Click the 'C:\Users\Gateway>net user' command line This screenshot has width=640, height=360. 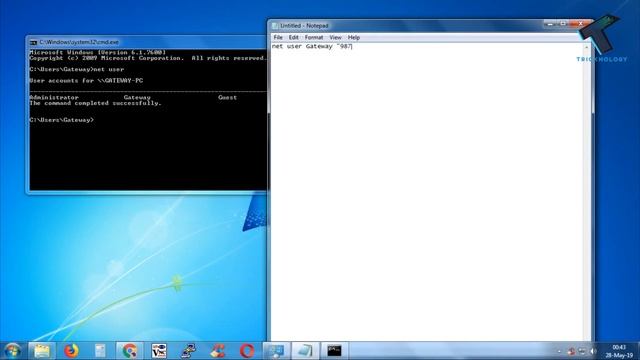coord(77,69)
